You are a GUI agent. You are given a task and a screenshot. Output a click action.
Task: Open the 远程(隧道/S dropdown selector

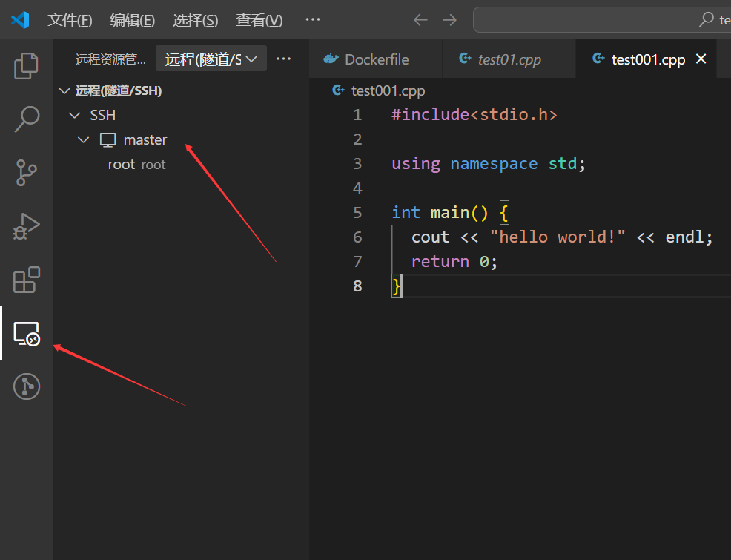pyautogui.click(x=211, y=59)
